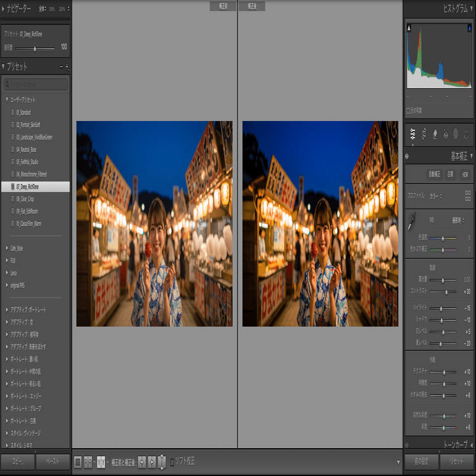This screenshot has width=476, height=476.
Task: Enable the ソフト校正 soft proofing checkbox
Action: coord(172,462)
